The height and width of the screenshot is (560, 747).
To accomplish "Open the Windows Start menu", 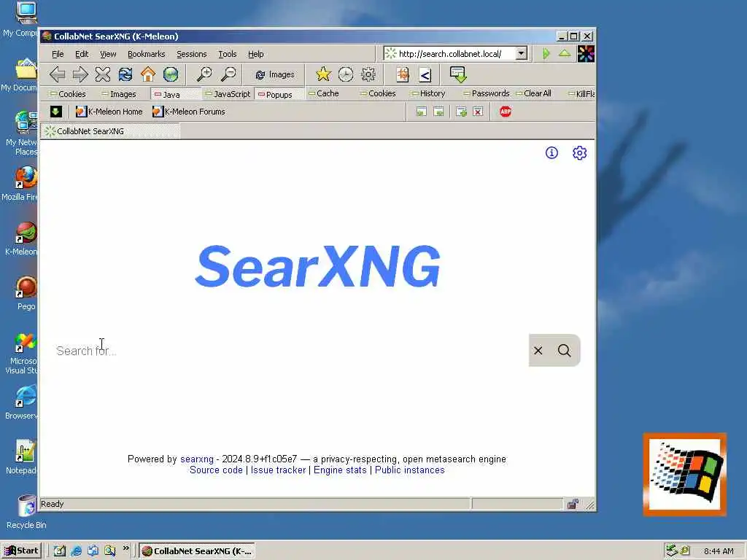I will point(22,551).
